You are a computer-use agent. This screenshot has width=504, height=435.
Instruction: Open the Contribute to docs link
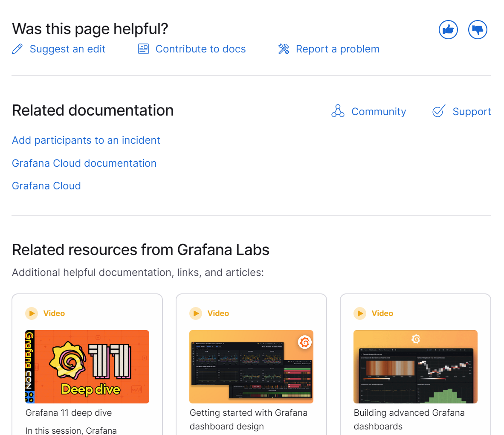point(200,49)
